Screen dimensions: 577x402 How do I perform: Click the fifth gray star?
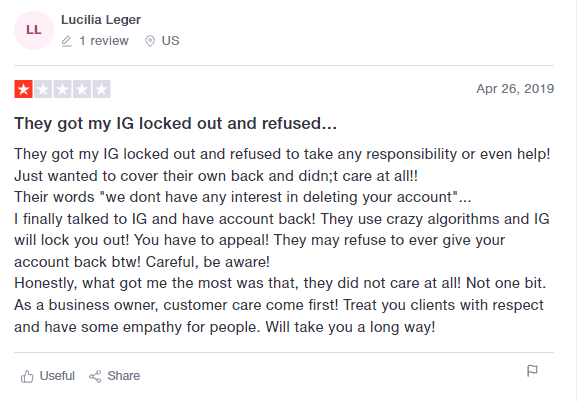coord(102,89)
